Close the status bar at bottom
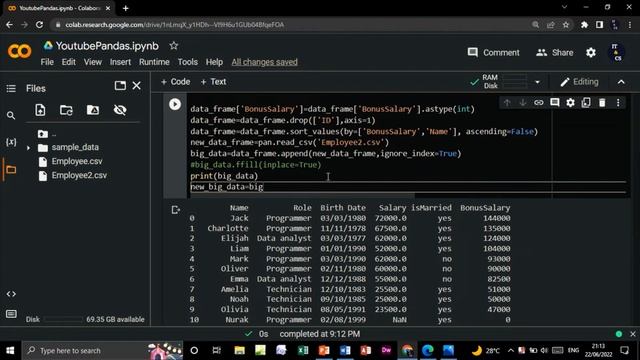Image resolution: width=640 pixels, height=360 pixels. click(633, 334)
